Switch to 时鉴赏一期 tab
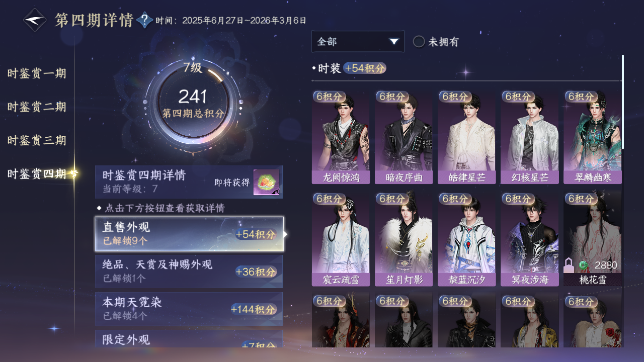The width and height of the screenshot is (644, 362). [37, 74]
